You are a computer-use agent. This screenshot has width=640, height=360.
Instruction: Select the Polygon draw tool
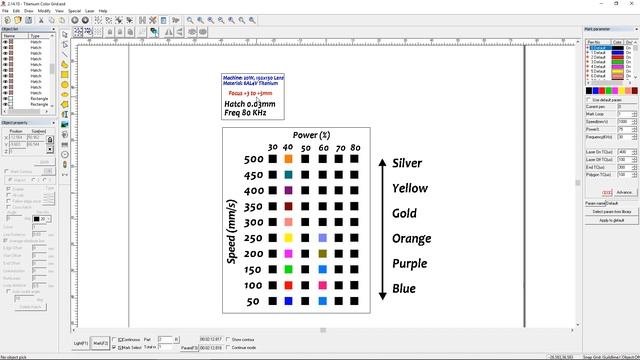(x=64, y=104)
